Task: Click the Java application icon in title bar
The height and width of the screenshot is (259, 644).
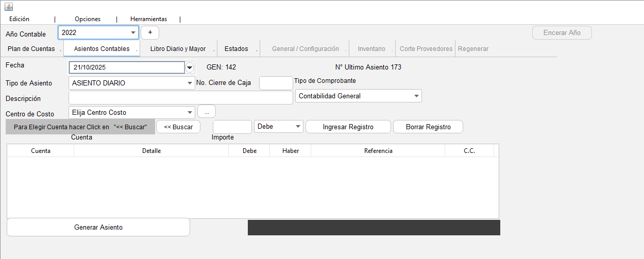Action: [9, 7]
